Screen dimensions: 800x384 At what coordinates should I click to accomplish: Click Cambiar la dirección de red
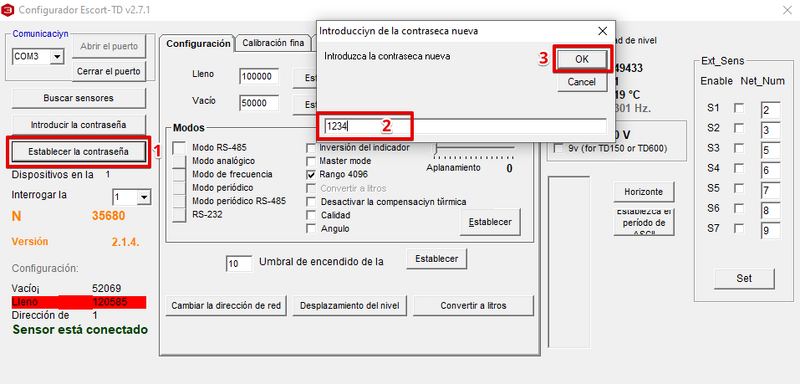coord(226,306)
